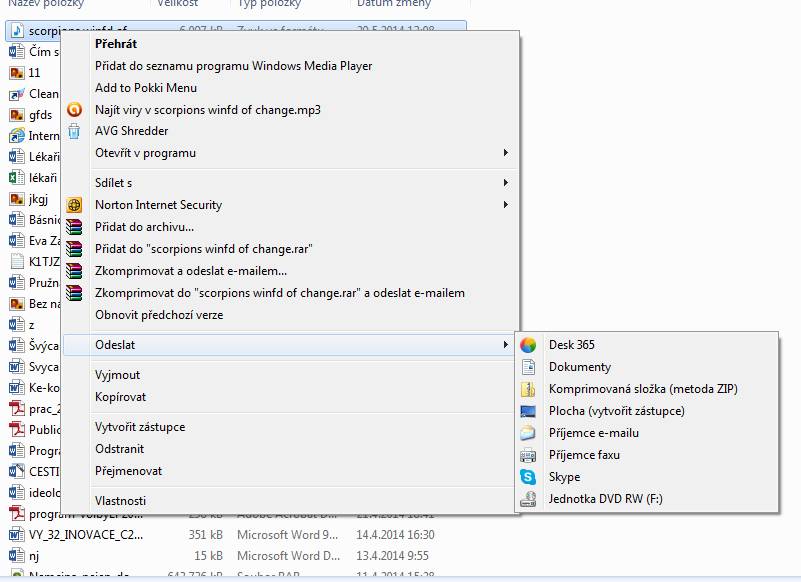Choose Přejmenovat to rename the file

tap(128, 471)
